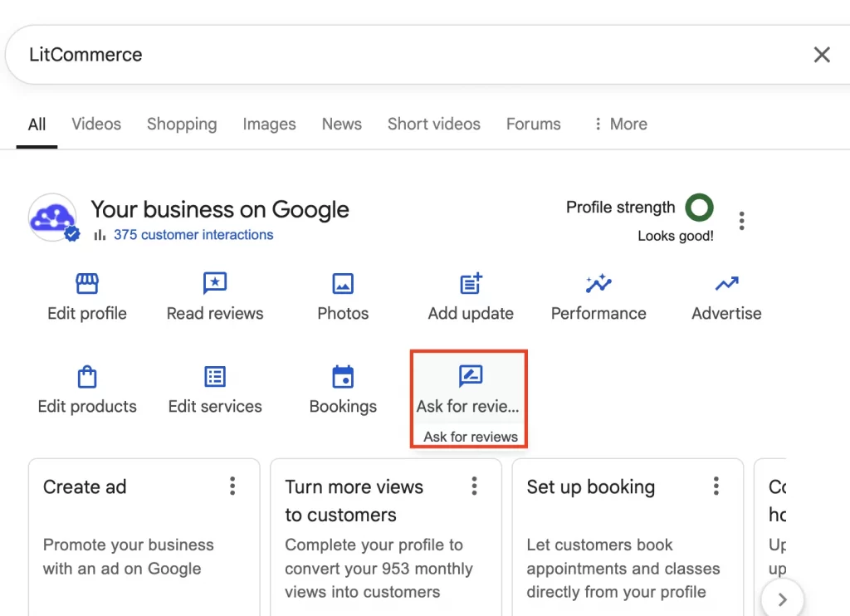Open the Create ad card three-dot menu

point(232,486)
